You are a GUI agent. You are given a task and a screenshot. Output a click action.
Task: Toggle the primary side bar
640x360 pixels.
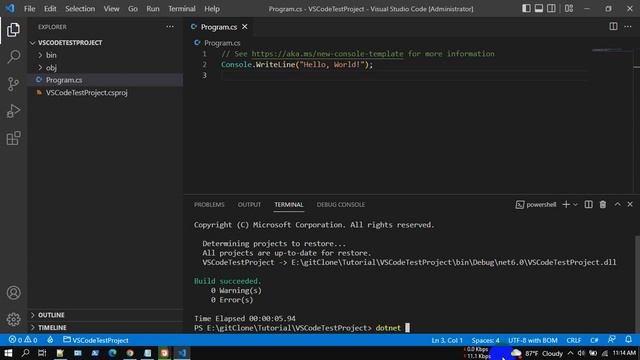point(526,9)
